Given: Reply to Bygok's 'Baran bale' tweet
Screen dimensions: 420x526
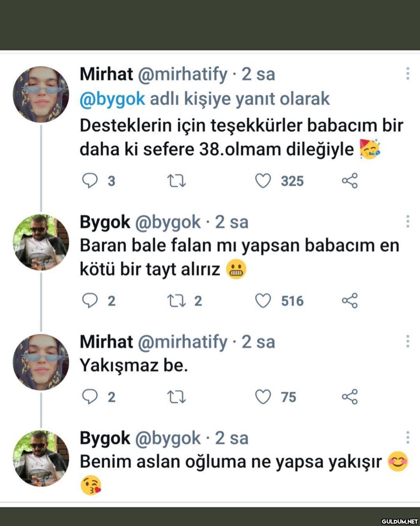Looking at the screenshot, I should coord(90,301).
